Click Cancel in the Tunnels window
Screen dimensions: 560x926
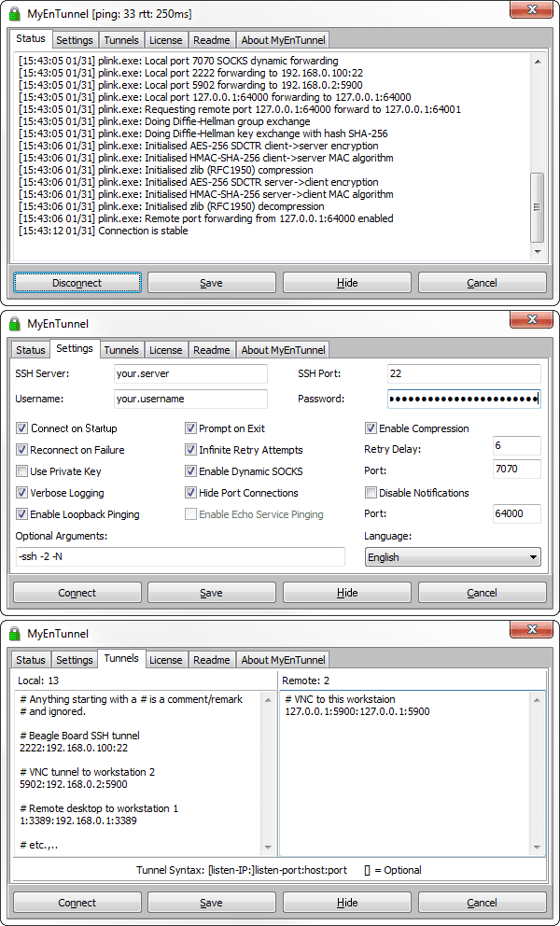coord(482,903)
